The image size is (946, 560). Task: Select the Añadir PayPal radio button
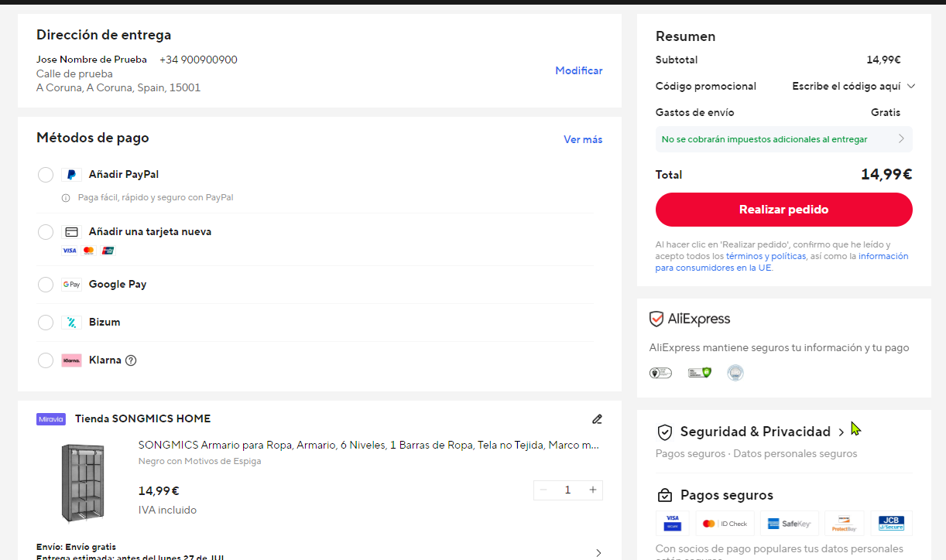(46, 175)
